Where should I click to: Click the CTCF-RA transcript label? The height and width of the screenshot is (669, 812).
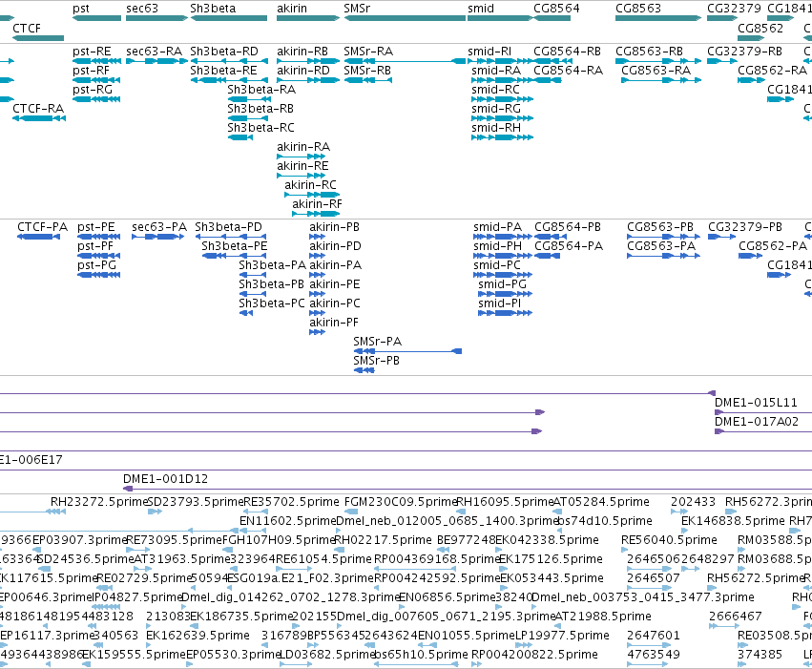[x=38, y=109]
